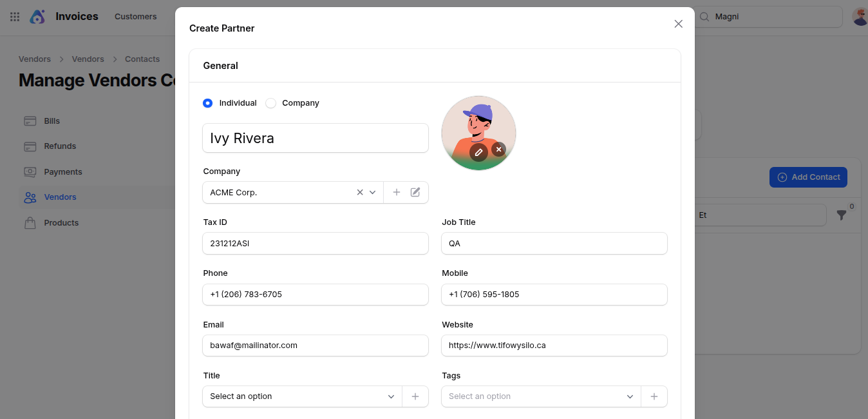Screen dimensions: 868x419
Task: Open the contacts filter funnel icon
Action: (x=843, y=215)
